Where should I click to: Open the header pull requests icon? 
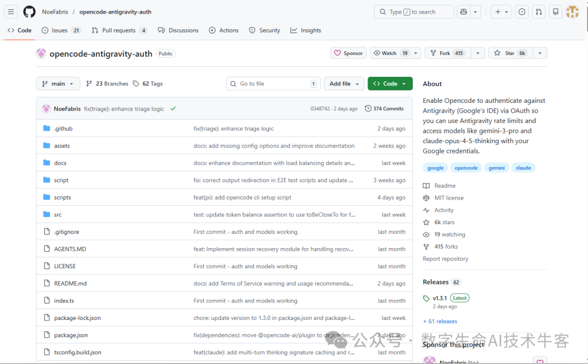[x=539, y=11]
